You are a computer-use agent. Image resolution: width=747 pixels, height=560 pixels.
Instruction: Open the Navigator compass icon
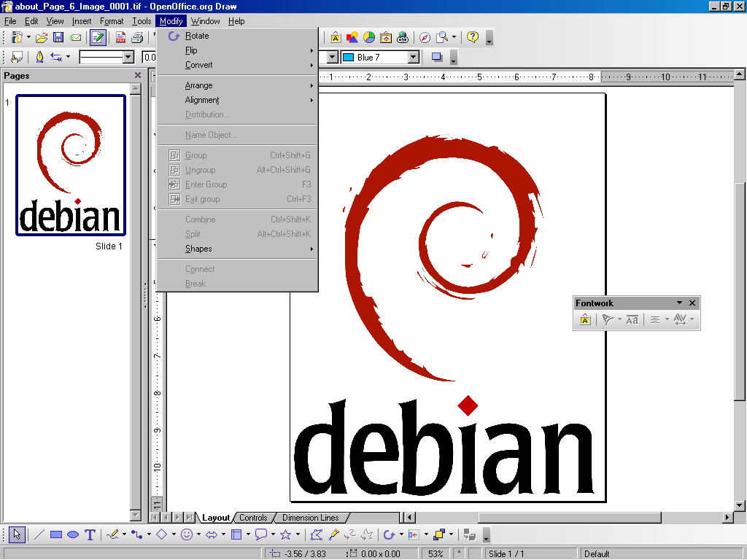tap(425, 37)
